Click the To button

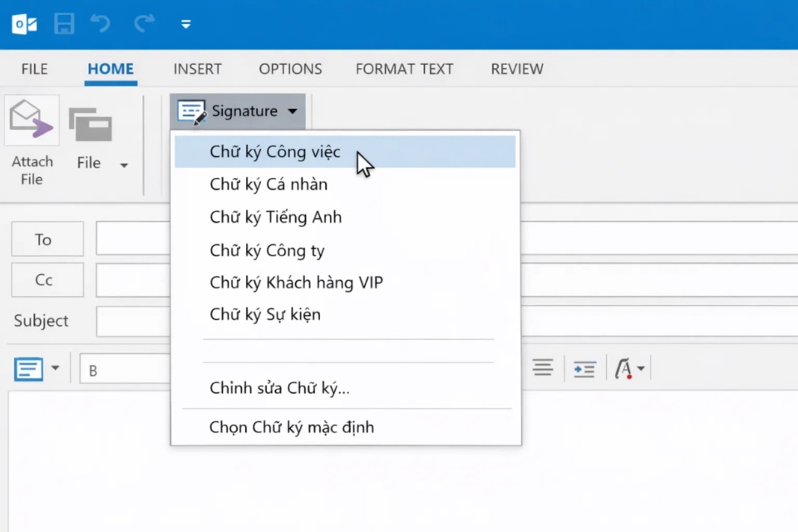(x=47, y=239)
